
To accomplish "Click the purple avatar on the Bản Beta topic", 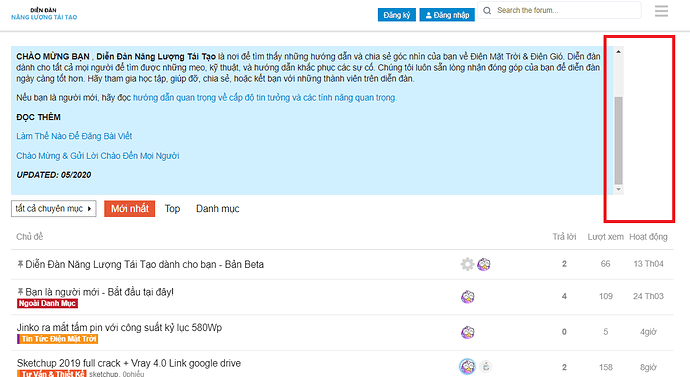I will (484, 264).
